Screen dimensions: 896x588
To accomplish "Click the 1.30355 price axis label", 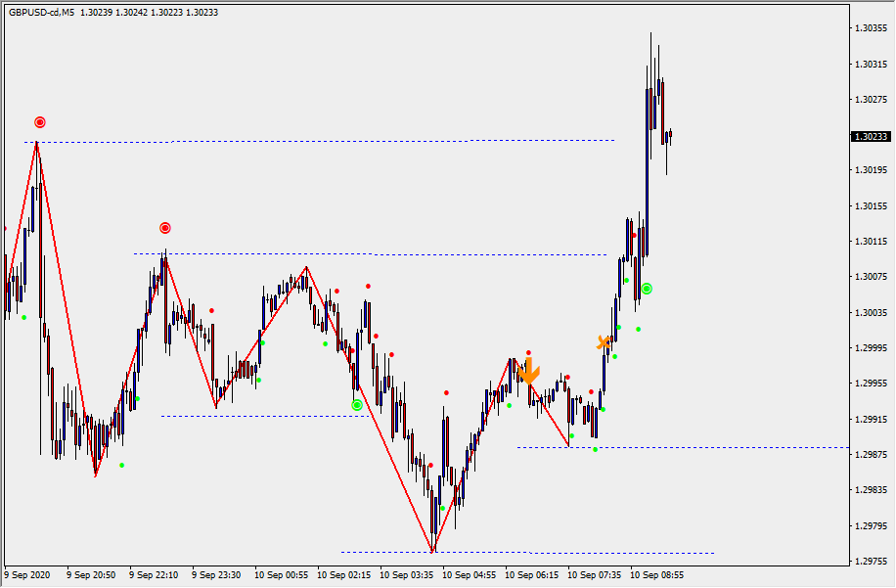I will [871, 28].
